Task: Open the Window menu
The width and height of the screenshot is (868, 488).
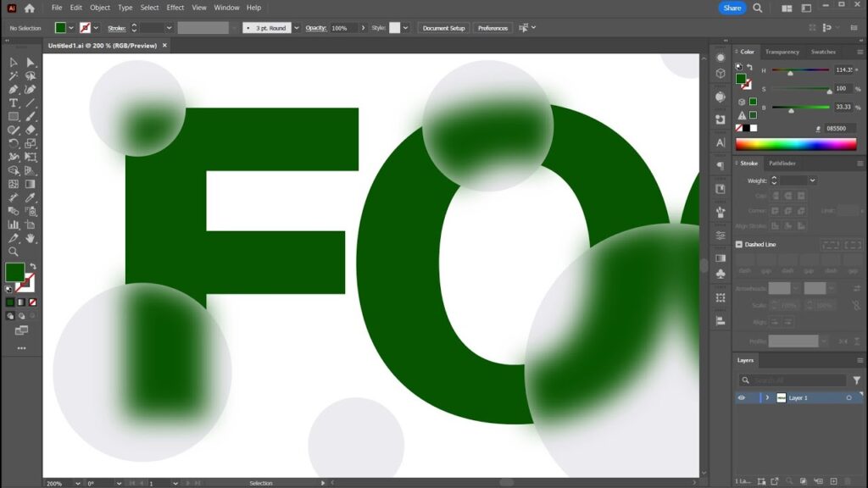Action: pos(226,8)
